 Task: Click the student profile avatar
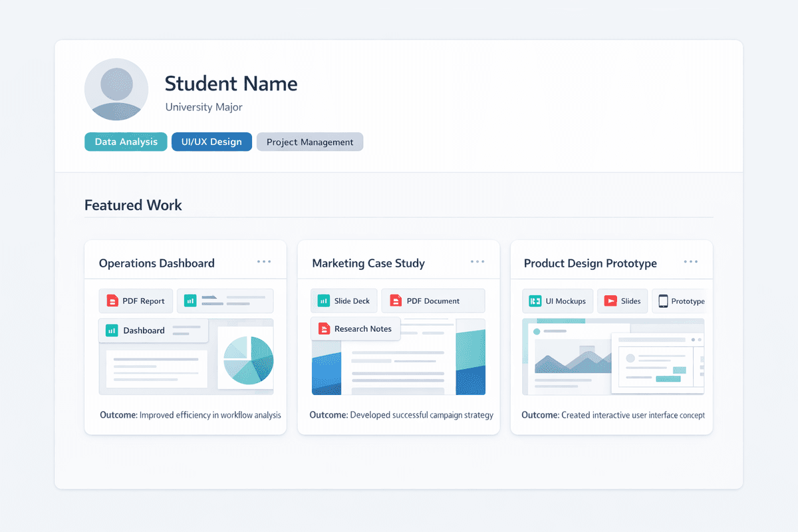pyautogui.click(x=116, y=89)
